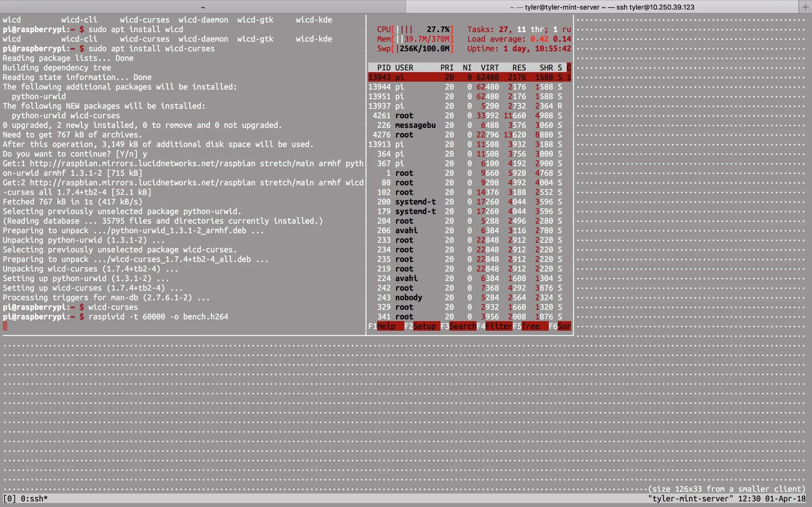The width and height of the screenshot is (812, 507).
Task: Click the F3 Search label in htop
Action: point(462,326)
